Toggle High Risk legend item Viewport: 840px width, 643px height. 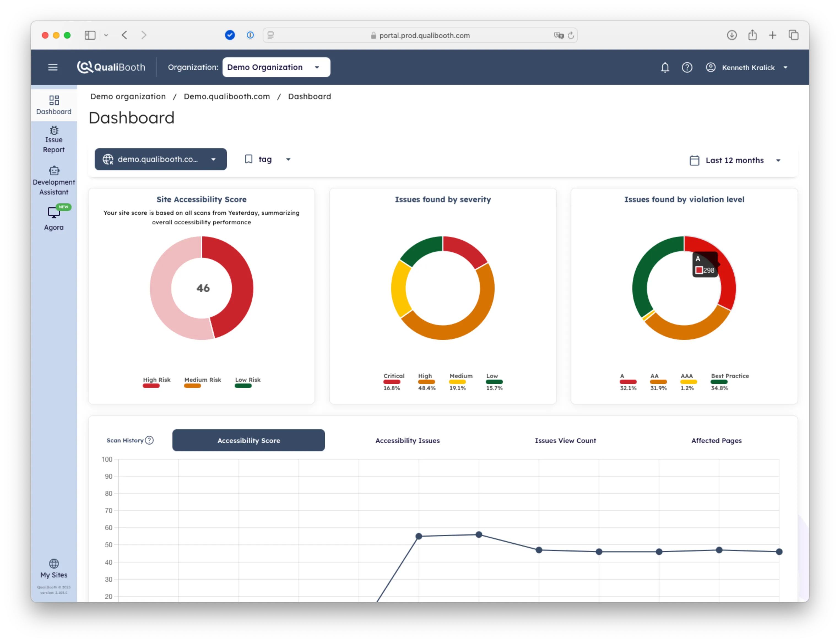click(157, 383)
